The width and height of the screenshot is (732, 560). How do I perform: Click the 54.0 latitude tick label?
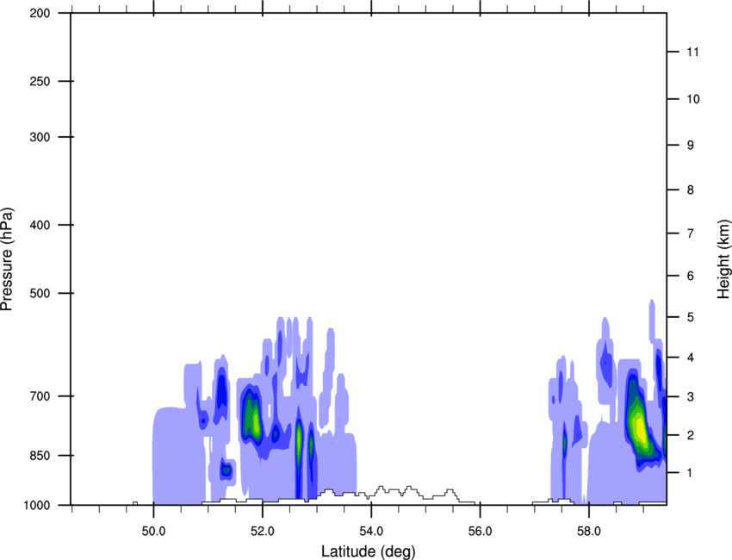(372, 532)
